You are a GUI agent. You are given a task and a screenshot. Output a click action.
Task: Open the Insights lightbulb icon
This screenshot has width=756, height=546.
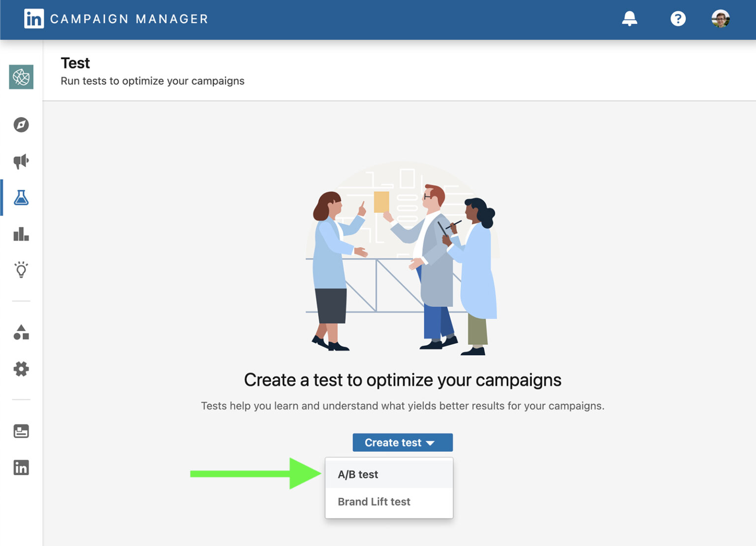[21, 270]
